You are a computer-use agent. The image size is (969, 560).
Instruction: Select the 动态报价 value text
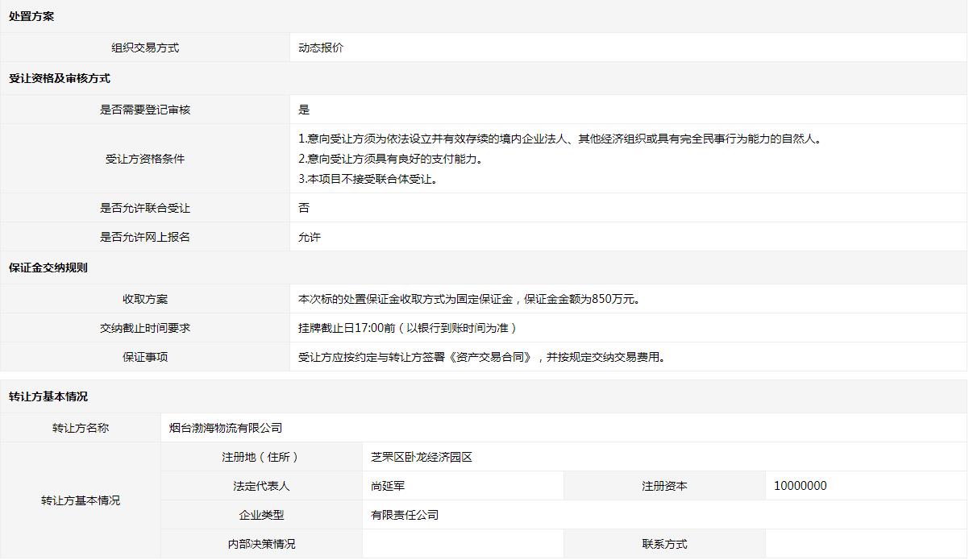pos(321,48)
